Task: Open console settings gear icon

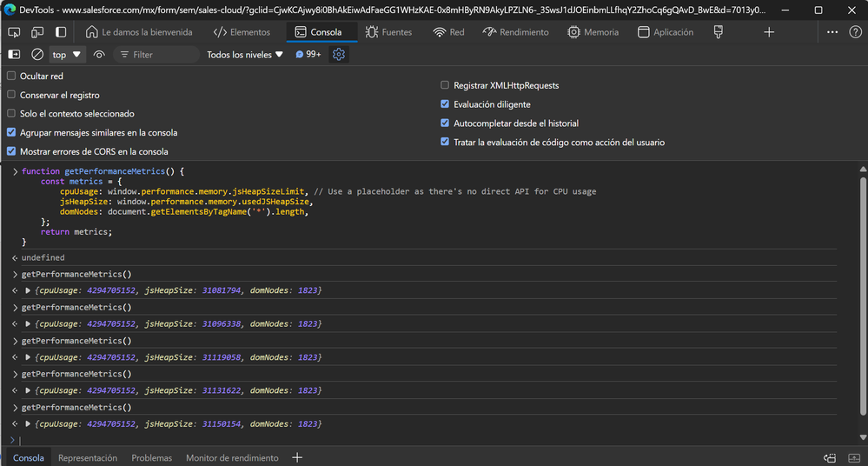Action: pyautogui.click(x=339, y=54)
